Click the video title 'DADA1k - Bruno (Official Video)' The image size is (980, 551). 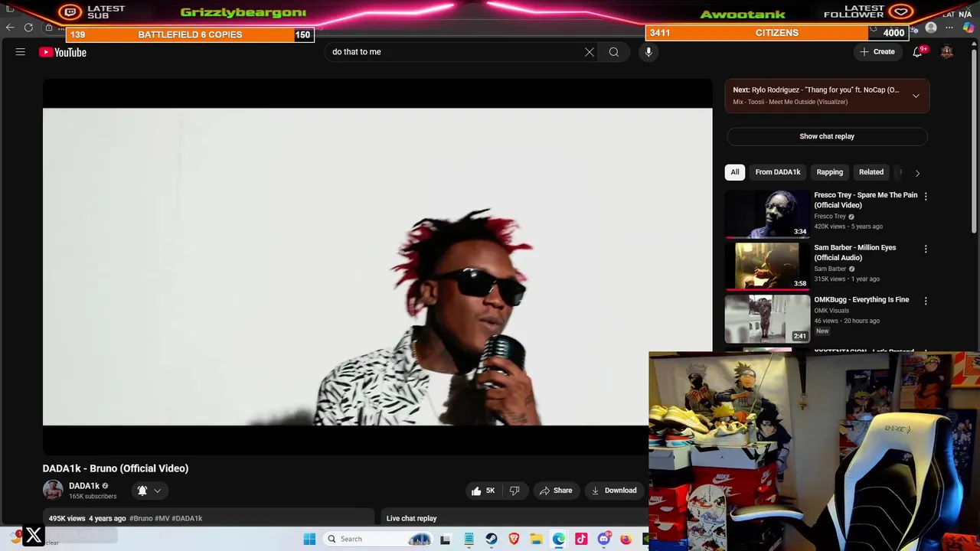click(x=116, y=468)
